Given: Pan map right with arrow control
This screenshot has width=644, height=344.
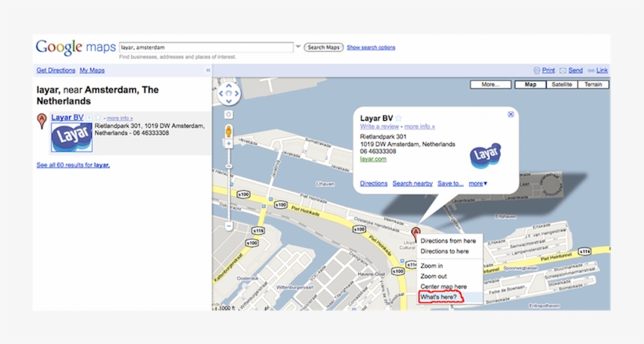Looking at the screenshot, I should pos(236,93).
